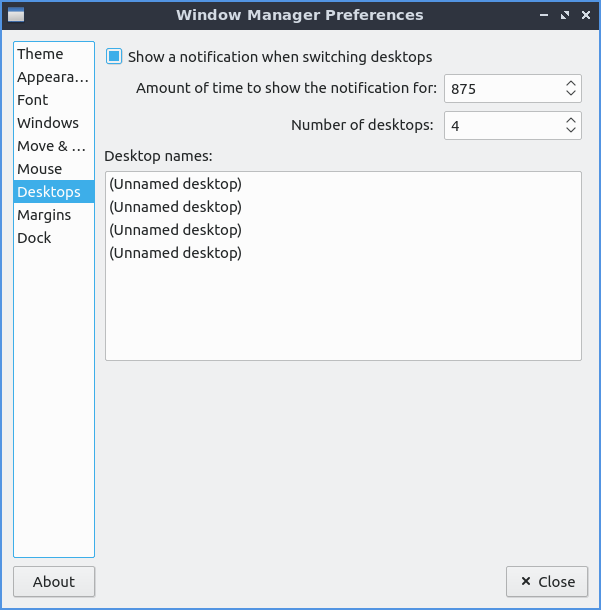Toggle 'Show a notification when switching desktops'
The width and height of the screenshot is (601, 610).
pyautogui.click(x=114, y=57)
